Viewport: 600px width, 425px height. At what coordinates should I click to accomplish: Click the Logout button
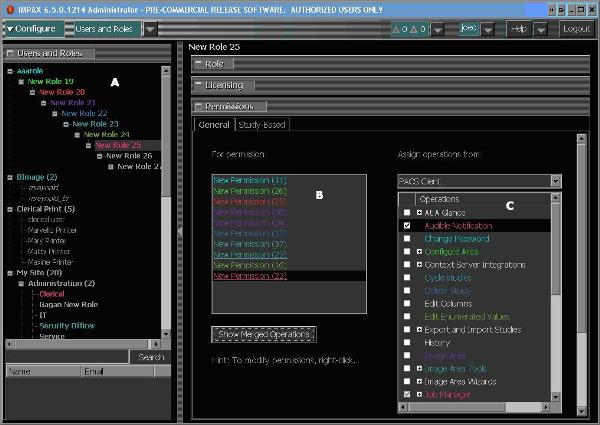point(576,29)
